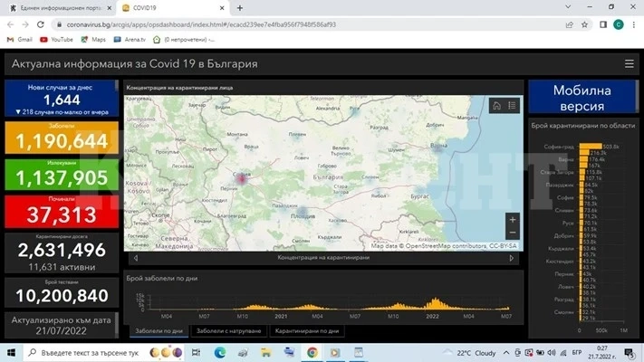Open the taskbar clock and calendar
This screenshot has height=362, width=644.
601,353
